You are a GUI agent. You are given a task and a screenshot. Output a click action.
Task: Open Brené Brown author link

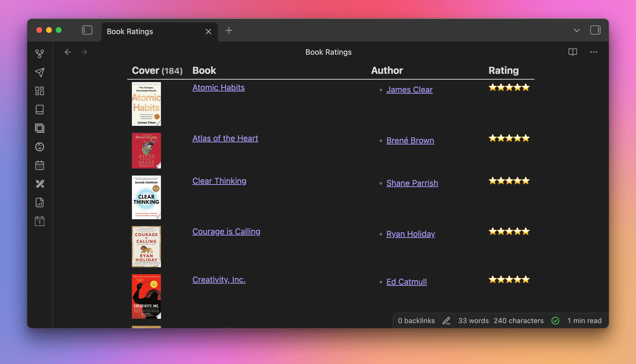click(x=410, y=141)
